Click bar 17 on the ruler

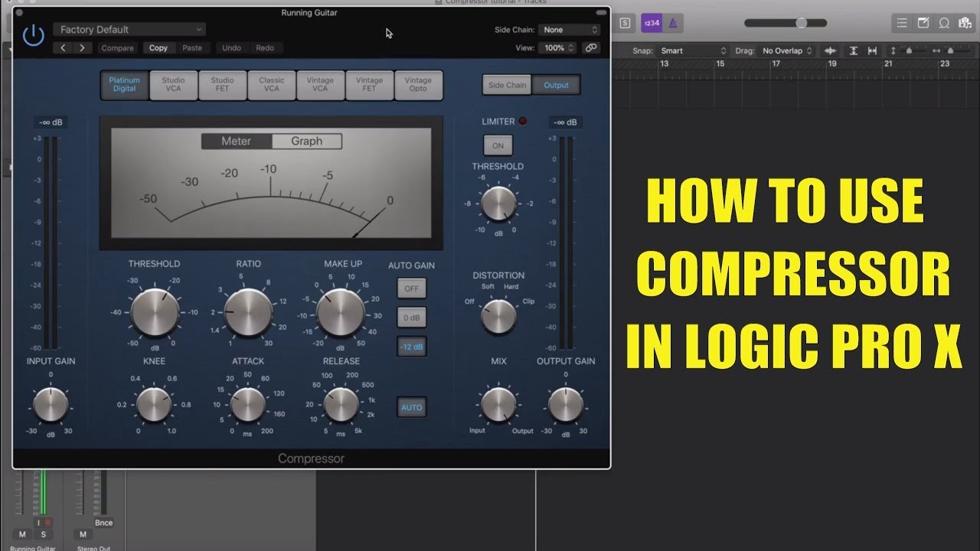pos(776,64)
